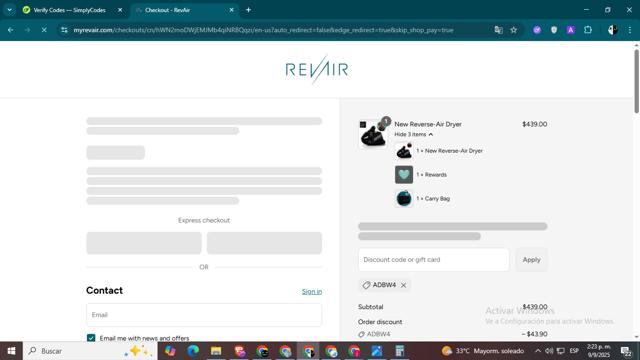This screenshot has height=360, width=640.
Task: View site information icon in address bar
Action: pyautogui.click(x=64, y=30)
